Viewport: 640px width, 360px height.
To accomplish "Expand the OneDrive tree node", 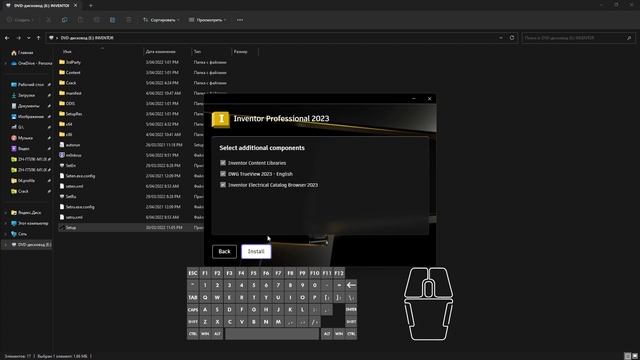I will pyautogui.click(x=5, y=63).
